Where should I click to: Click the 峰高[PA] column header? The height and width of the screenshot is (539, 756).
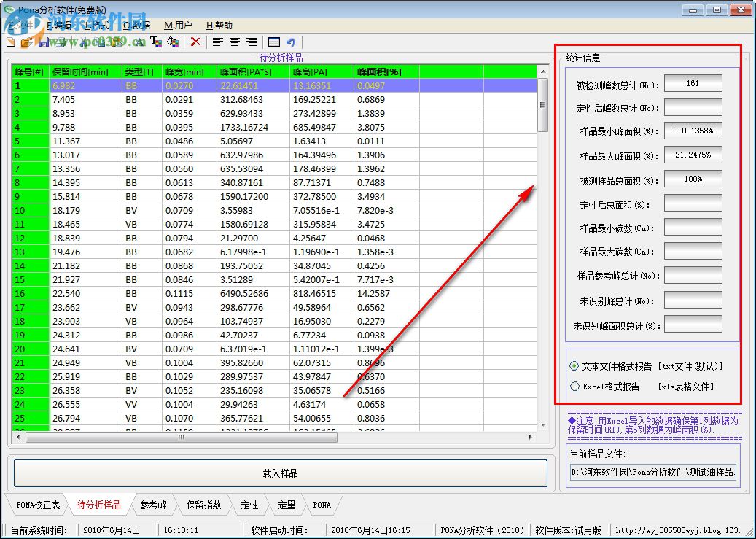tap(322, 72)
